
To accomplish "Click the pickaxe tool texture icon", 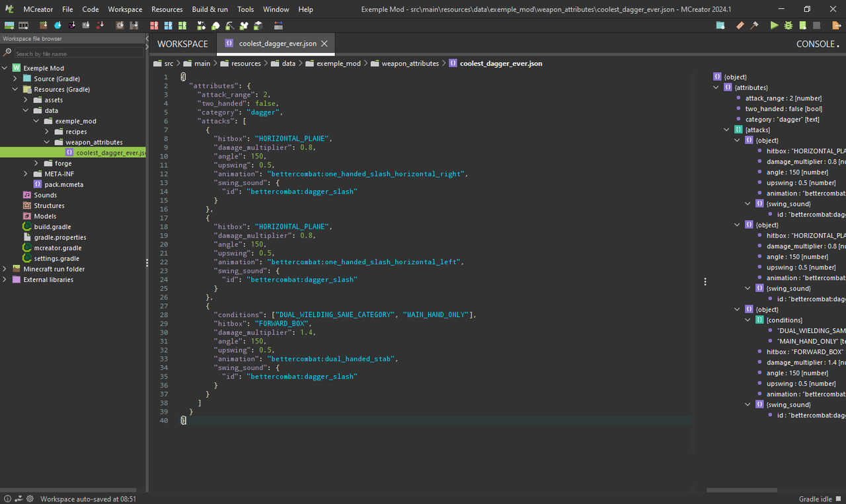I will click(229, 26).
